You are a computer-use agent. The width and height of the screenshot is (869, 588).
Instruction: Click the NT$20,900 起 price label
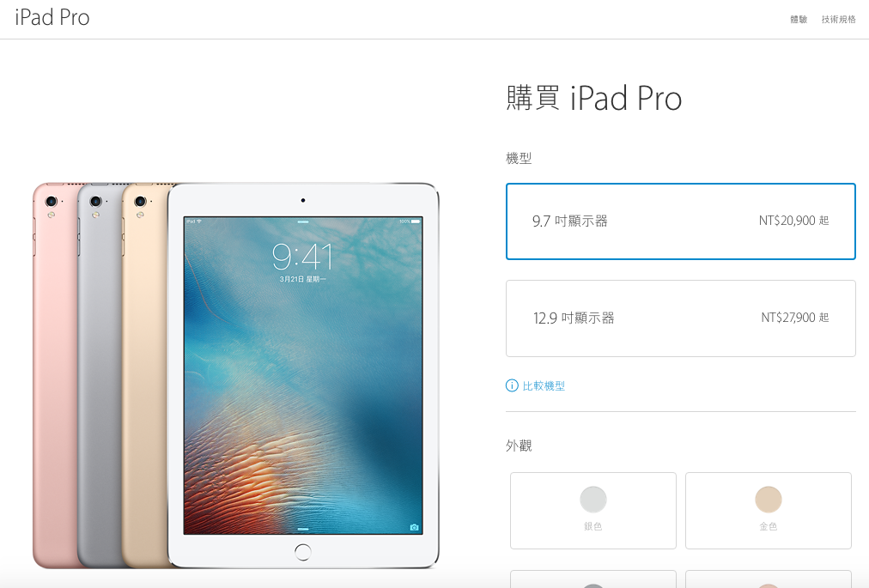793,221
